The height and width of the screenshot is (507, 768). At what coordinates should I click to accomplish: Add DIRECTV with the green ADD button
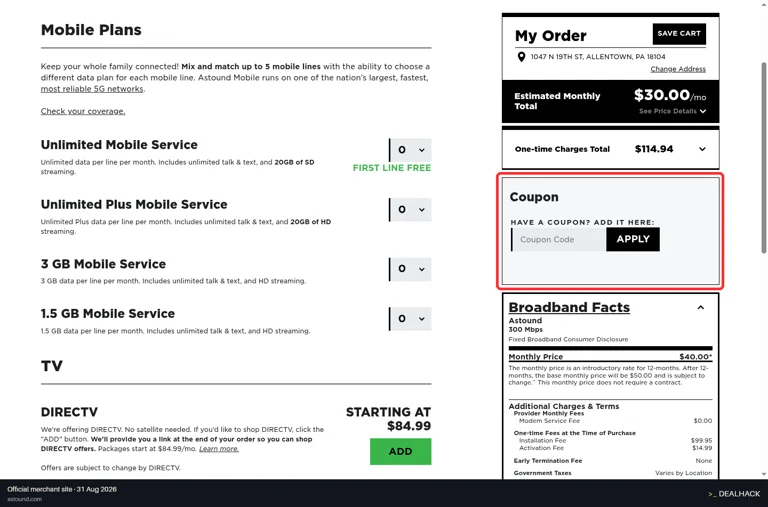click(x=400, y=452)
